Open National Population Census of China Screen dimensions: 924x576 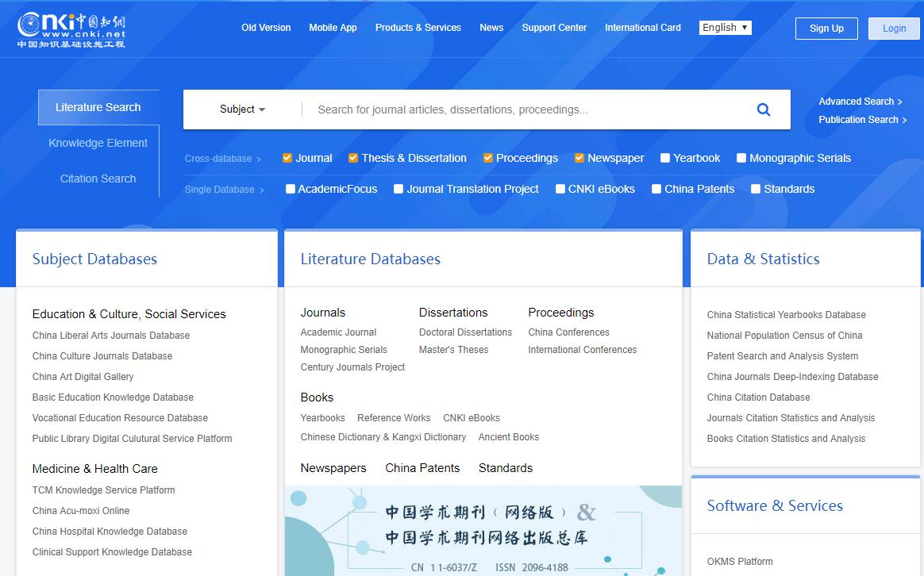(784, 335)
